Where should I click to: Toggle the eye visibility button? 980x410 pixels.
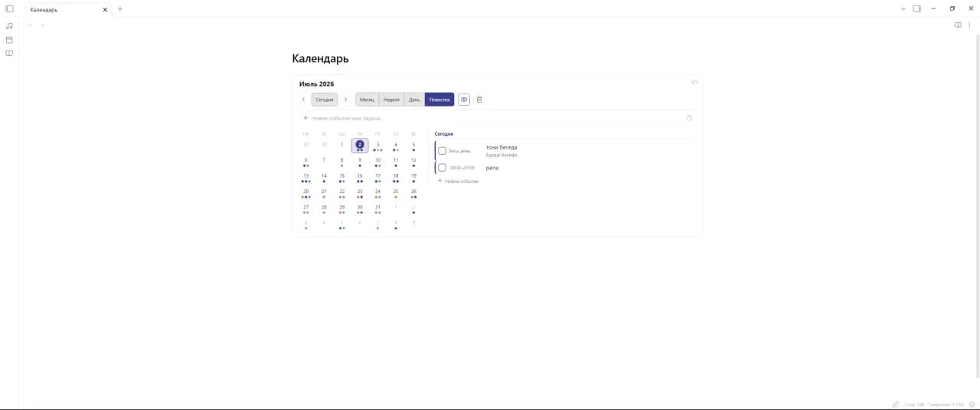(x=464, y=100)
